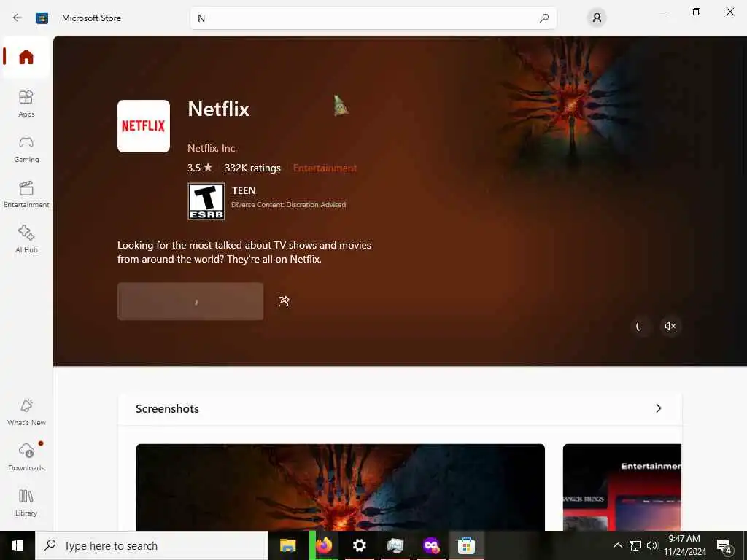Screen dimensions: 747x560
Task: Click the ESRB Teen rating badge
Action: pyautogui.click(x=206, y=201)
